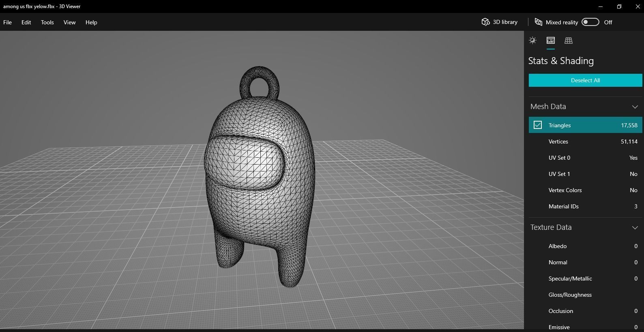Image resolution: width=644 pixels, height=332 pixels.
Task: Open the File menu
Action: [x=7, y=22]
